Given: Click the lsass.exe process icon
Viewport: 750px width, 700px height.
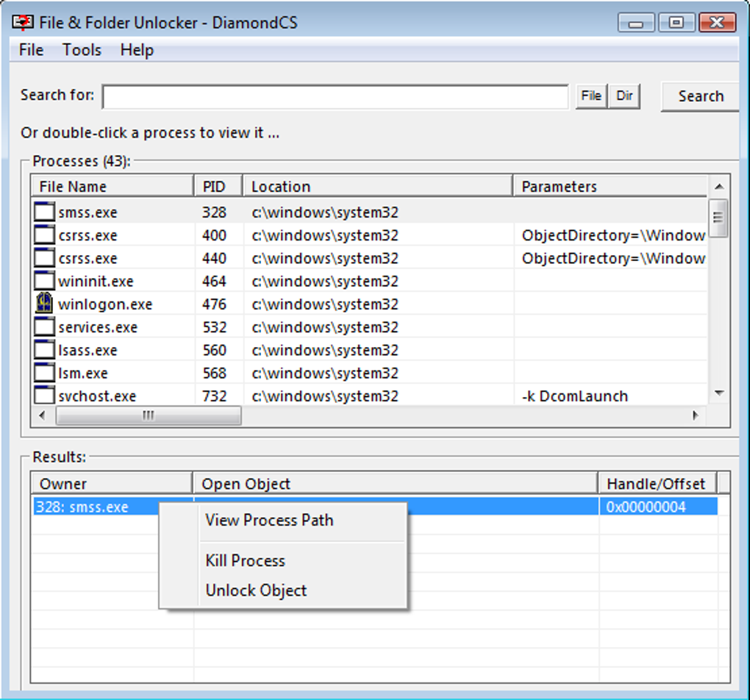Looking at the screenshot, I should click(x=44, y=349).
